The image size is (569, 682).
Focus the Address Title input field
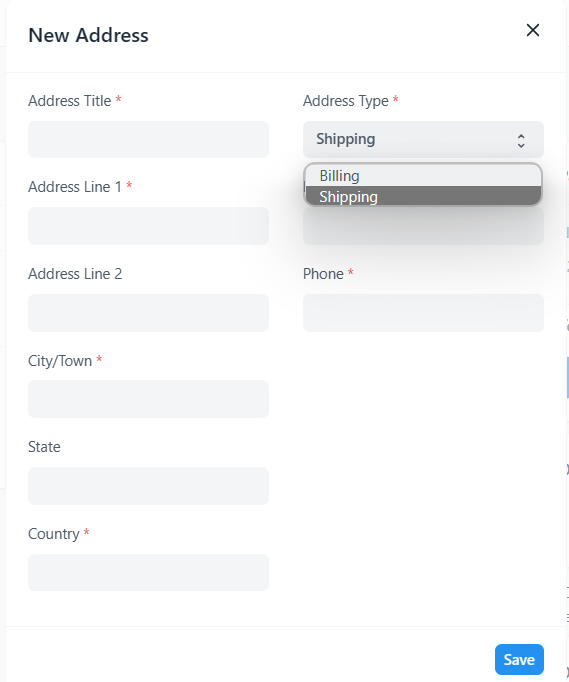click(x=148, y=140)
